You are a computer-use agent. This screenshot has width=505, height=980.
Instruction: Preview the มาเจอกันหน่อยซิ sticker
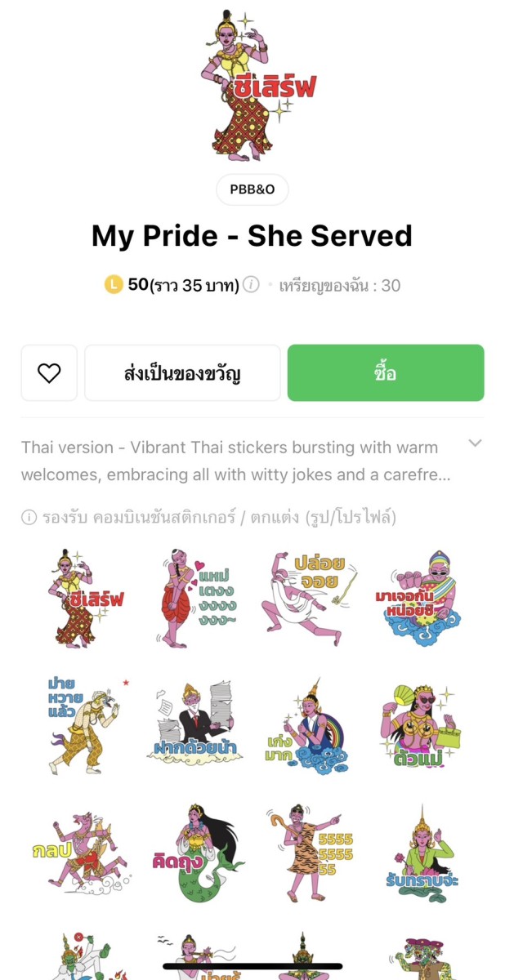coord(420,599)
